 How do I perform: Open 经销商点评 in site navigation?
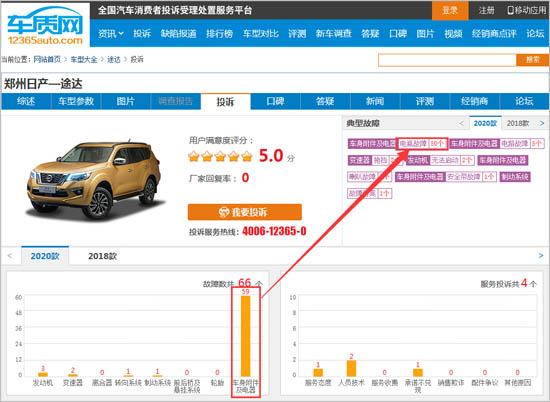[x=494, y=34]
